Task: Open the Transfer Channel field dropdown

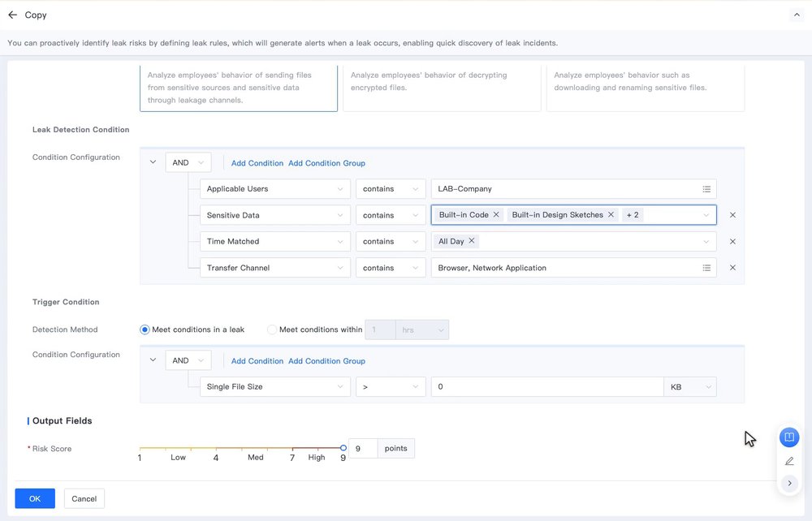Action: pyautogui.click(x=275, y=268)
